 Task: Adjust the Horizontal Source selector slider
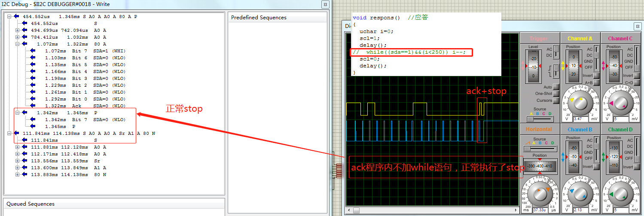coord(540,149)
